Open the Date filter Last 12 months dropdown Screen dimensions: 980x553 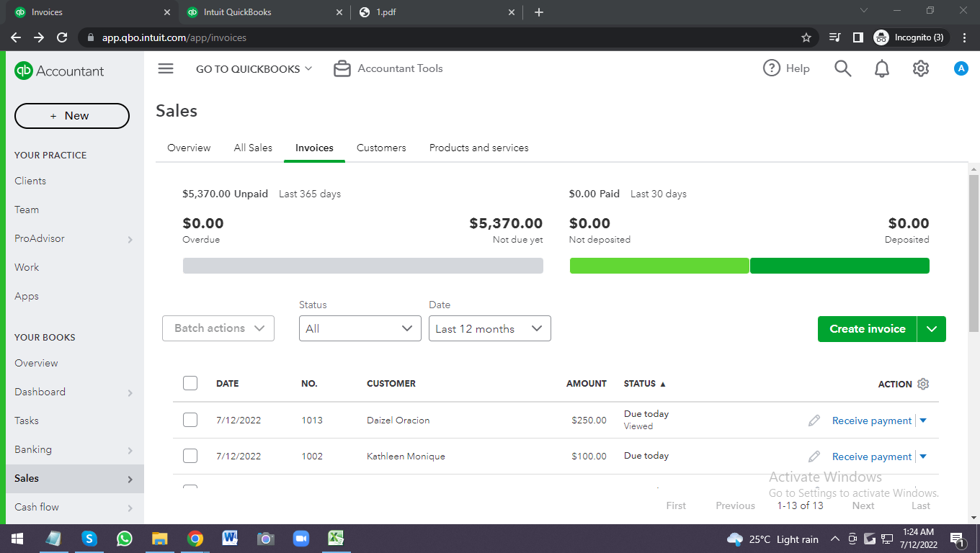click(x=489, y=328)
